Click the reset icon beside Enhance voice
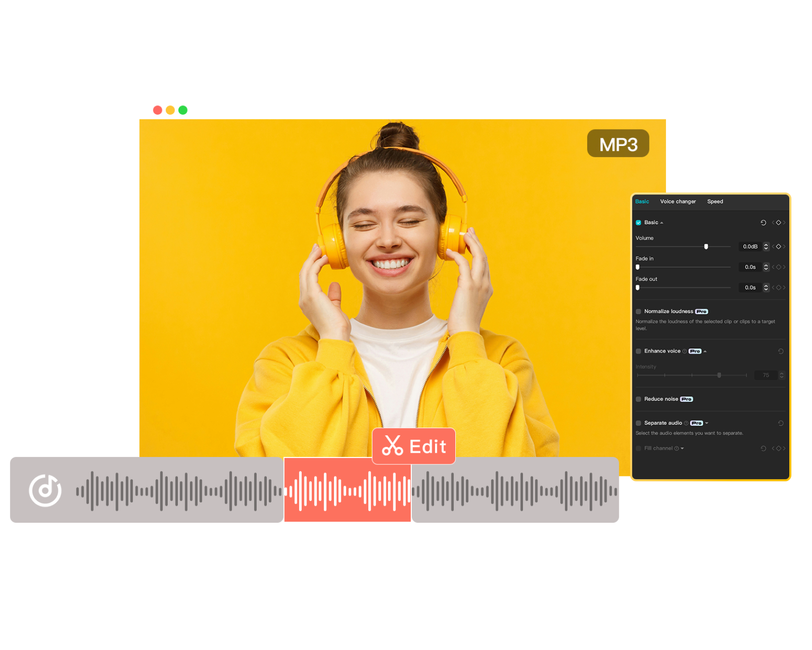 tap(781, 351)
